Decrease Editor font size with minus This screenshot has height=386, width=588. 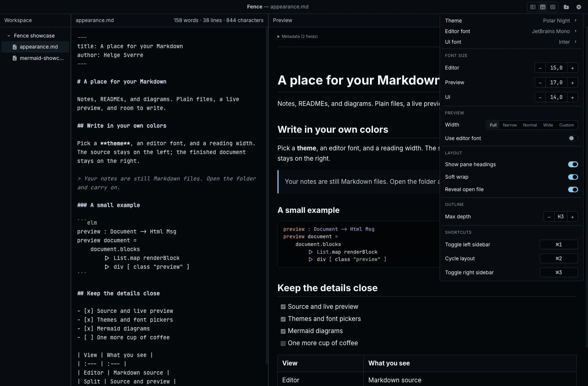pos(540,68)
